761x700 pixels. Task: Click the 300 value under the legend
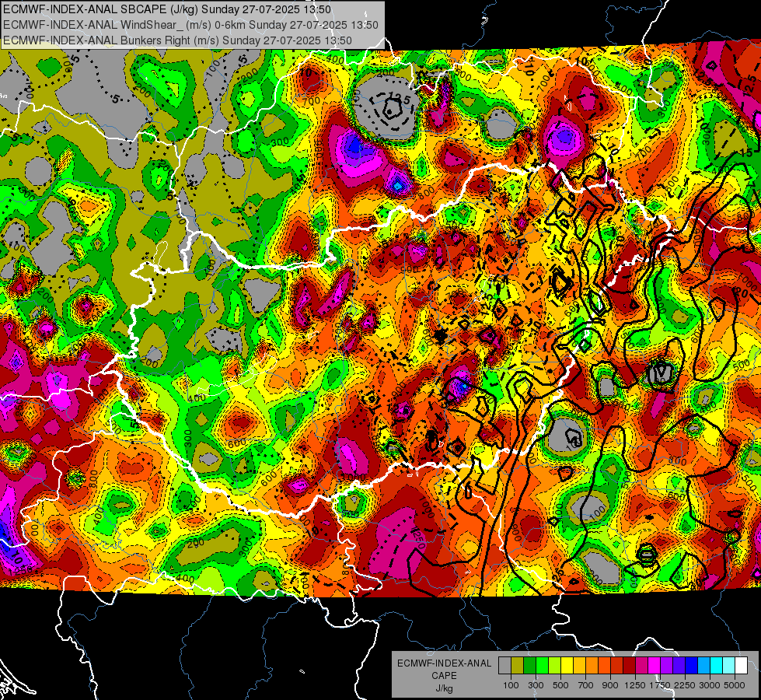click(x=536, y=685)
